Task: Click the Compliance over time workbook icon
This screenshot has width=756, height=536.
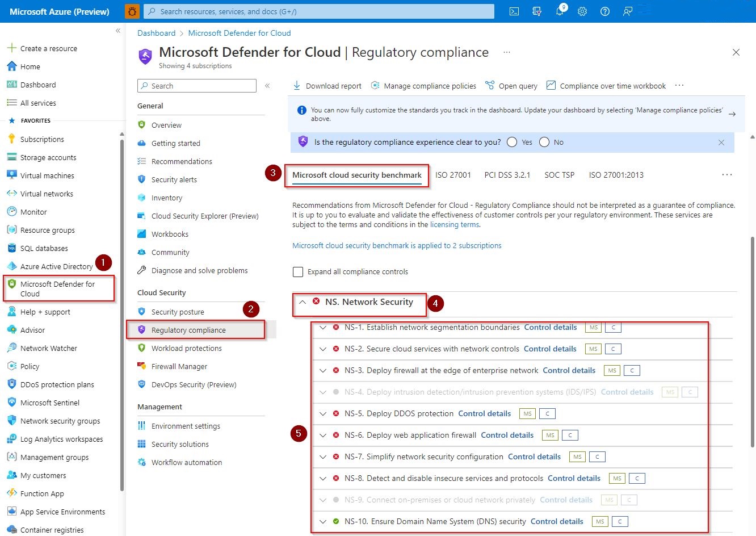Action: pos(551,86)
